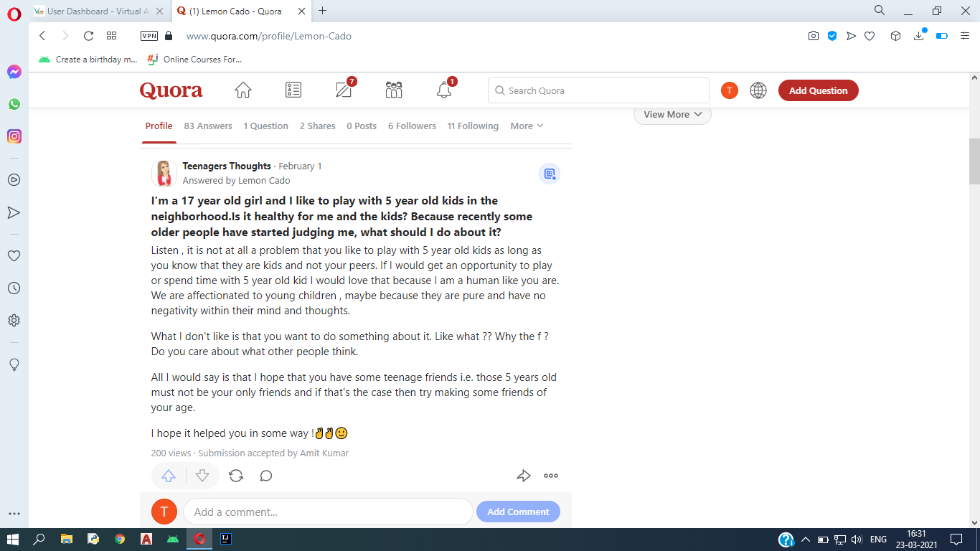Open the Following list icon in navbar
This screenshot has height=551, width=980.
click(293, 90)
